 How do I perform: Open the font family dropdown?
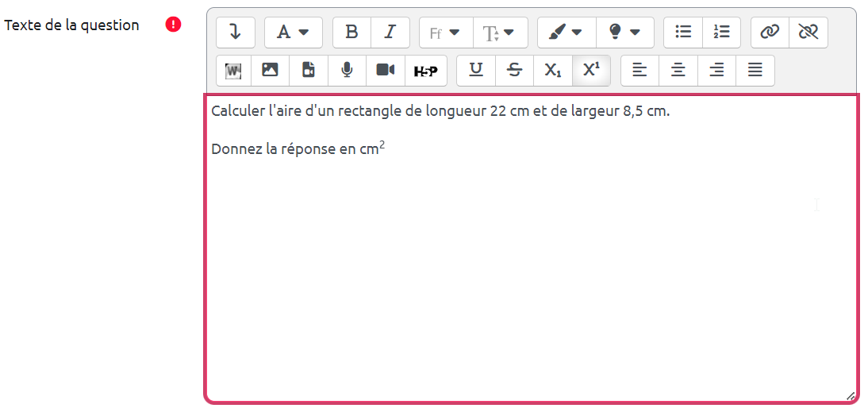pyautogui.click(x=445, y=33)
